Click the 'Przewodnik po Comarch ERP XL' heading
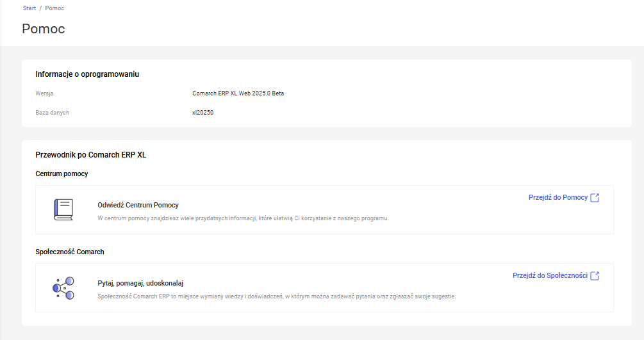 point(91,155)
